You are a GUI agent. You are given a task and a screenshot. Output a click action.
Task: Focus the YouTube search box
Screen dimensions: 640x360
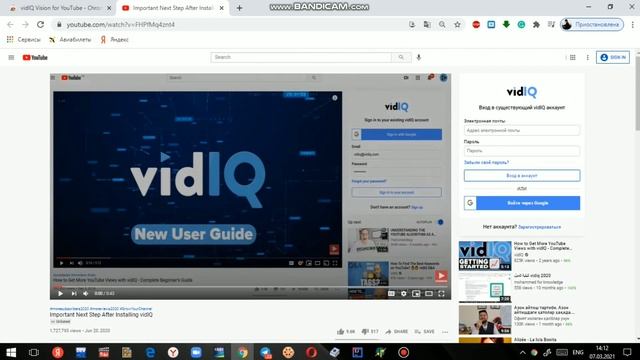301,57
